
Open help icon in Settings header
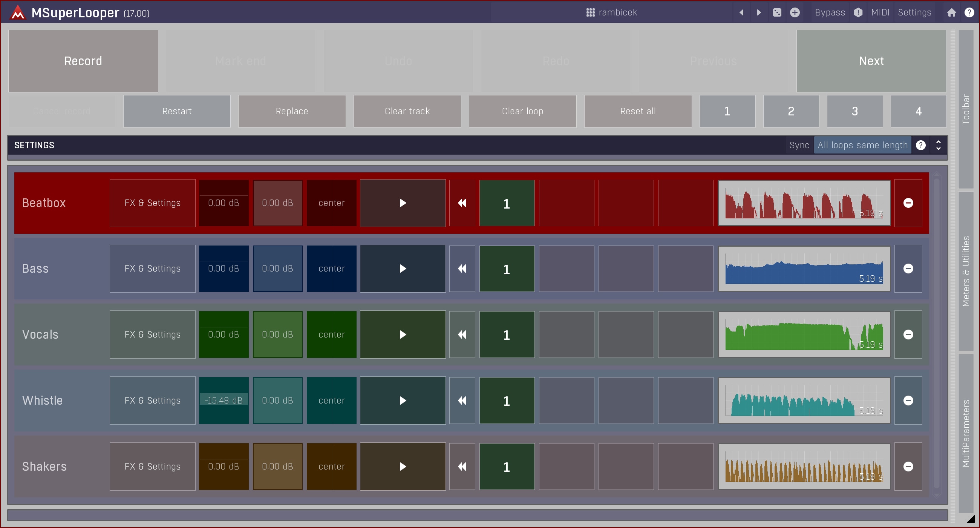click(921, 145)
